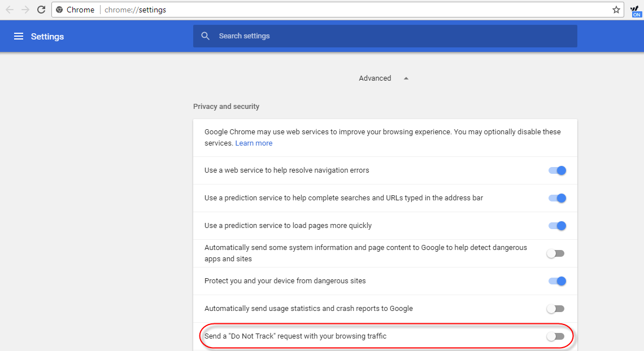Open the extension icon in the toolbar
Image resolution: width=644 pixels, height=351 pixels.
pyautogui.click(x=636, y=10)
